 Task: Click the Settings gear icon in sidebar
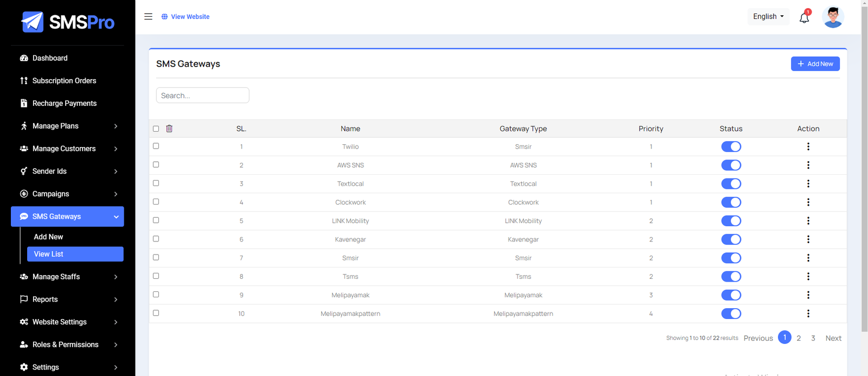24,367
